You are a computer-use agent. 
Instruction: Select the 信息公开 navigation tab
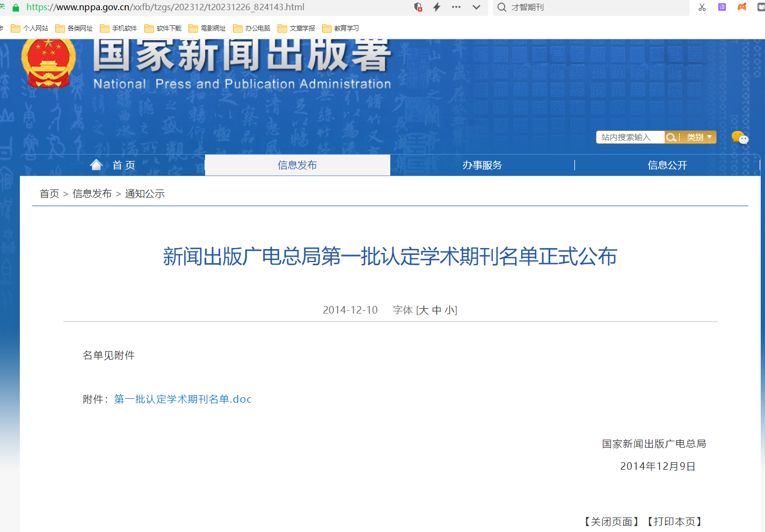[667, 165]
